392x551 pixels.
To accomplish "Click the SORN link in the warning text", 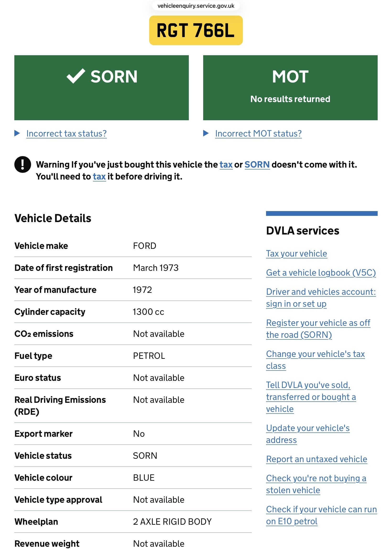I will click(x=257, y=165).
